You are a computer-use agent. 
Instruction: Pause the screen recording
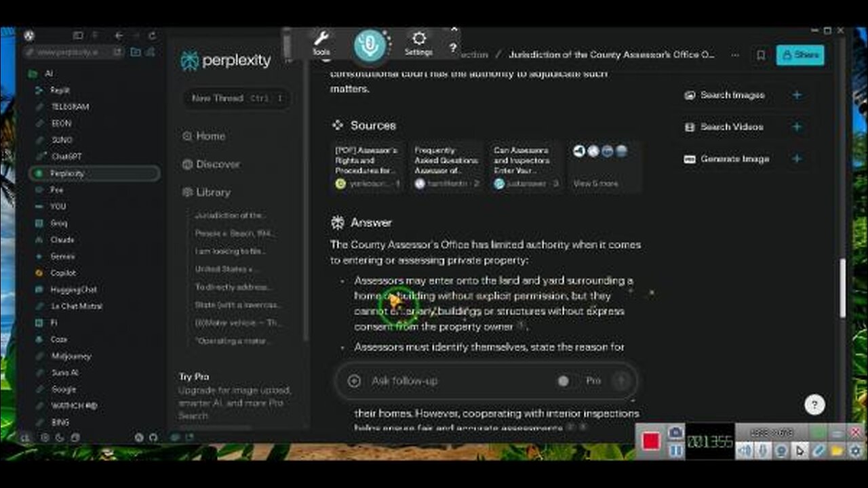[675, 449]
